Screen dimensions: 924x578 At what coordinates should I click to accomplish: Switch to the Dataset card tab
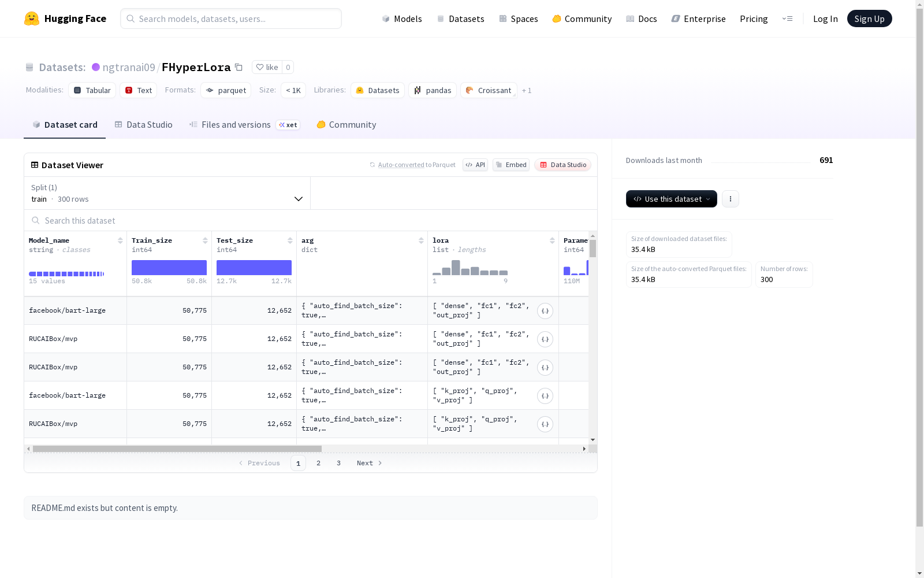[x=65, y=125]
